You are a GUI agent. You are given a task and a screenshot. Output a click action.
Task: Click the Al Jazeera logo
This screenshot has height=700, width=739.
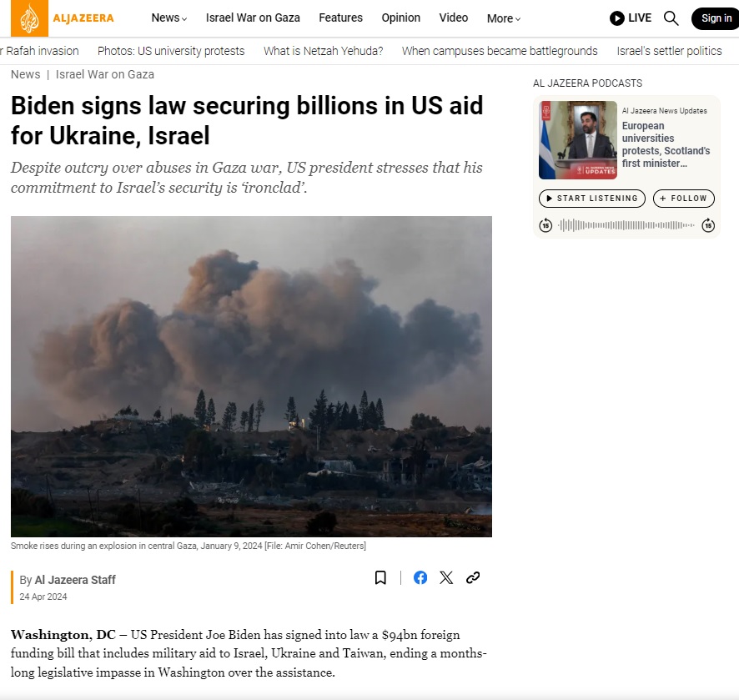click(x=63, y=18)
